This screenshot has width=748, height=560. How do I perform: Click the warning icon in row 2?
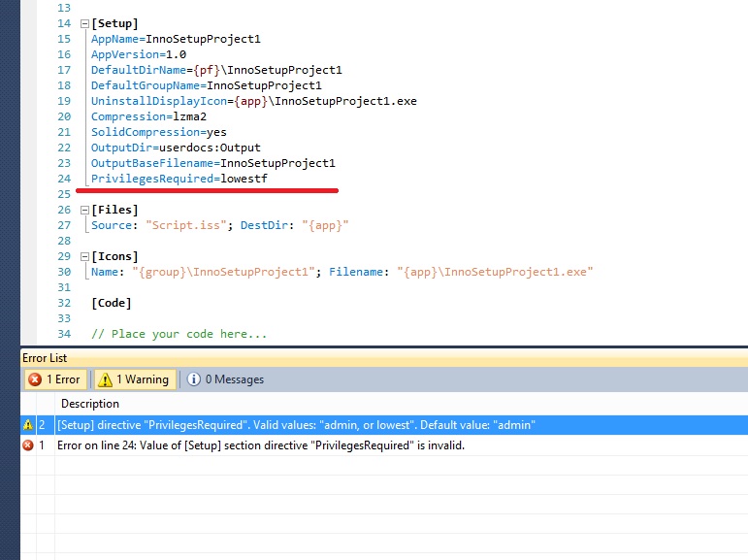[28, 425]
